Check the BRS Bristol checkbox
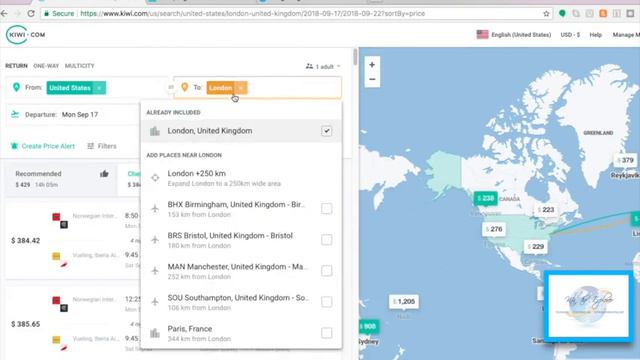Screen dimensions: 640x360 point(327,240)
